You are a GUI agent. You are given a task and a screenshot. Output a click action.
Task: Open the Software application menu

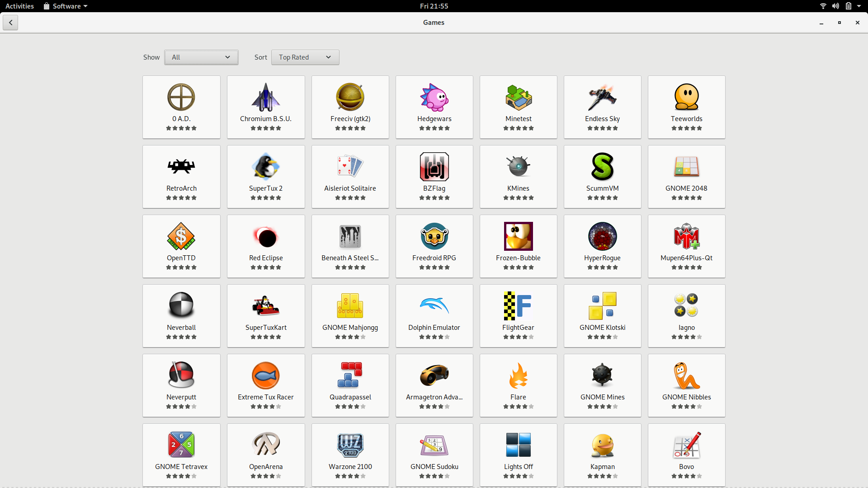(x=66, y=6)
